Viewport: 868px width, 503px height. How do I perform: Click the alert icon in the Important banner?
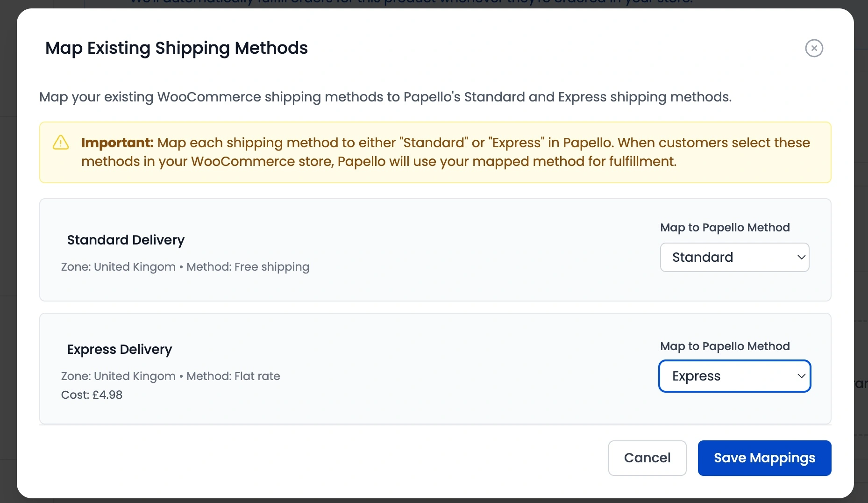(x=60, y=143)
